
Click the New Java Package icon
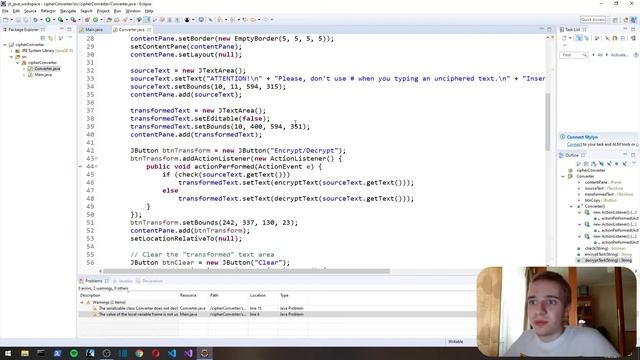click(87, 20)
